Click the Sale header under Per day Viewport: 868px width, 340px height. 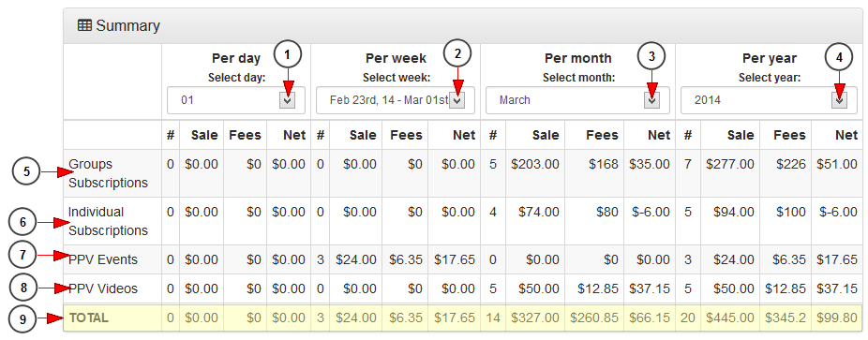pyautogui.click(x=204, y=135)
